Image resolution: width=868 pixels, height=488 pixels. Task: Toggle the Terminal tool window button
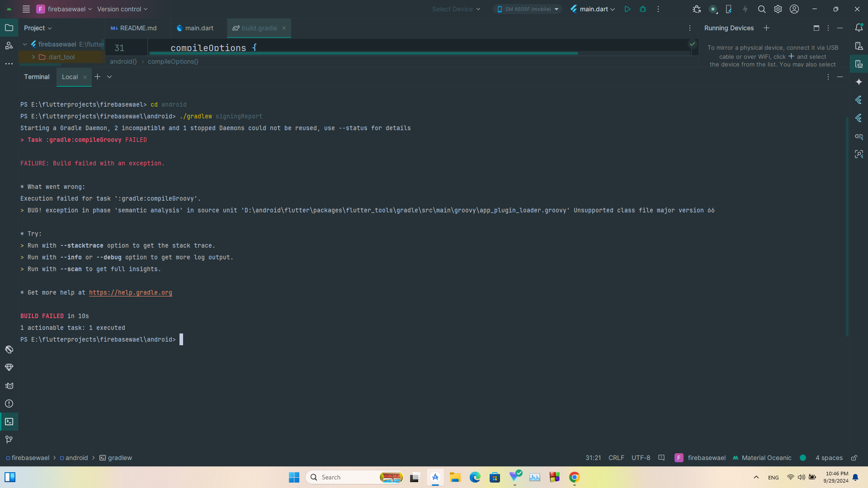click(9, 422)
